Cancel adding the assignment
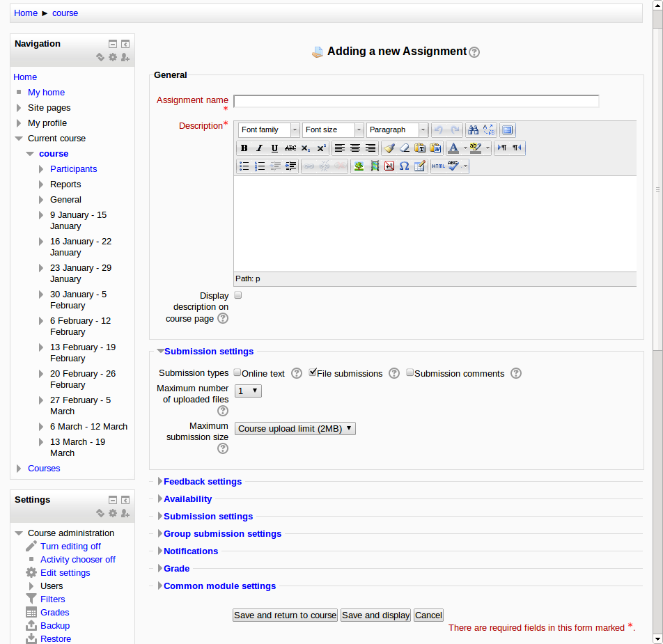Image resolution: width=663 pixels, height=644 pixels. [x=428, y=615]
